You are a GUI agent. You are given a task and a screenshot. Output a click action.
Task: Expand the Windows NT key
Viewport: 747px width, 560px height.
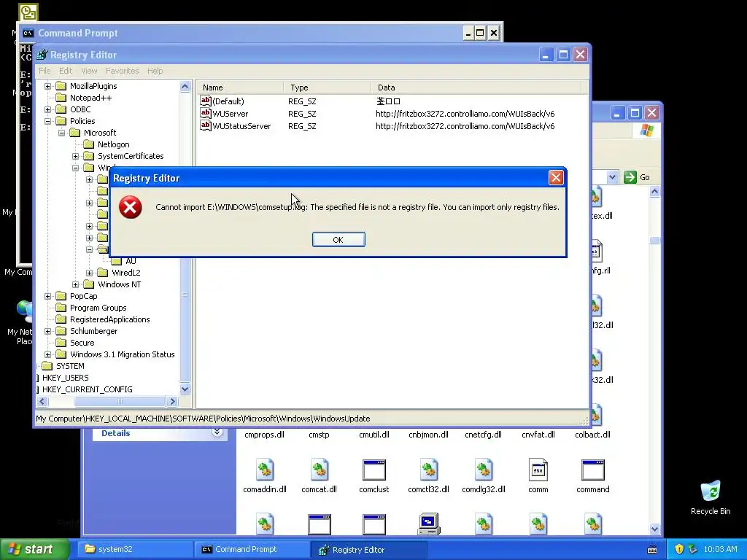pos(75,285)
